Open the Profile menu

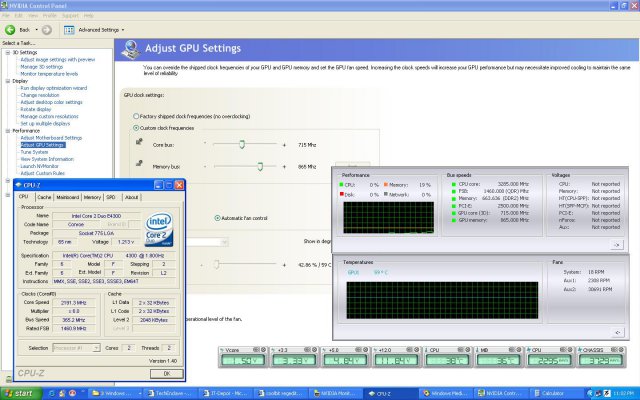click(x=49, y=16)
